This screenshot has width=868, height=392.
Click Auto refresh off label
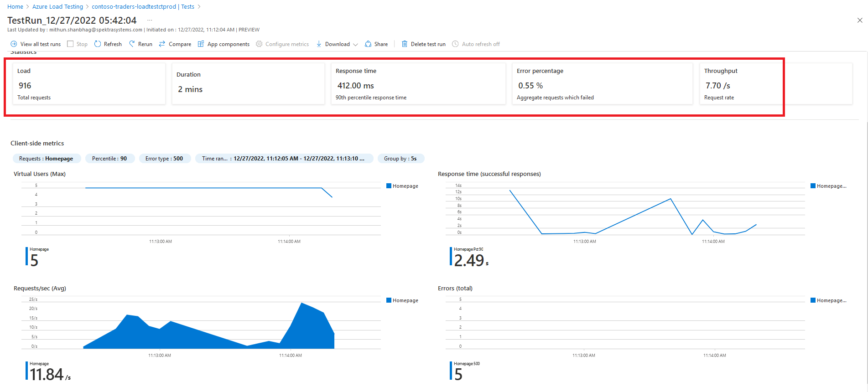(481, 44)
